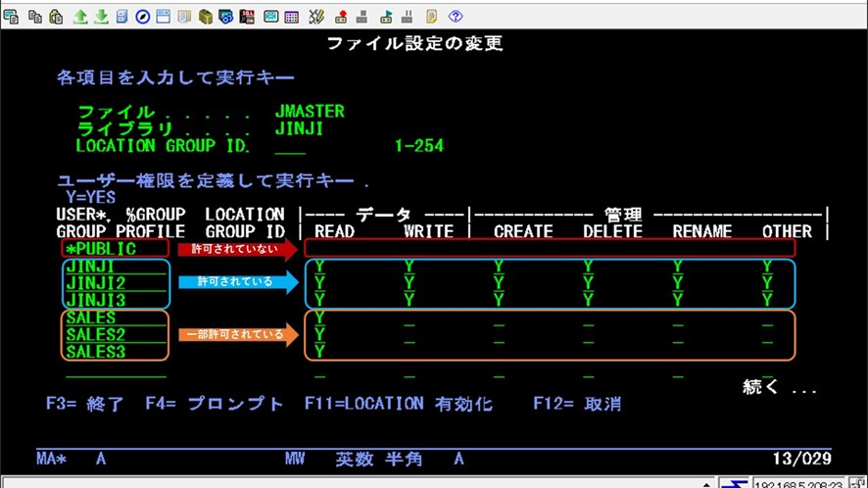The image size is (868, 488).
Task: Click the SALES3 profile field
Action: tap(116, 352)
